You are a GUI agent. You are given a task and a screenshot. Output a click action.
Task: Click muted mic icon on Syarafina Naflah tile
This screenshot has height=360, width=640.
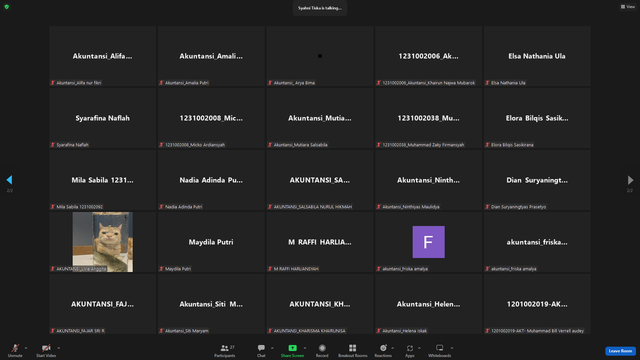(x=53, y=145)
